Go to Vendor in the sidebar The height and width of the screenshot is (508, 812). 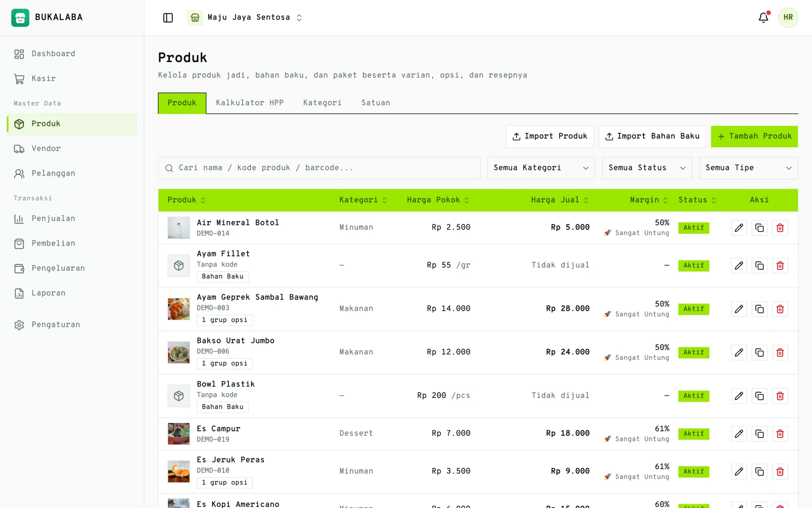point(72,148)
